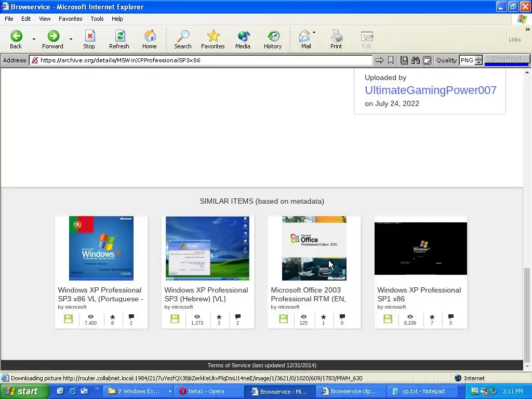532x399 pixels.
Task: Click the views eye icon showing 7,400
Action: [x=90, y=316]
